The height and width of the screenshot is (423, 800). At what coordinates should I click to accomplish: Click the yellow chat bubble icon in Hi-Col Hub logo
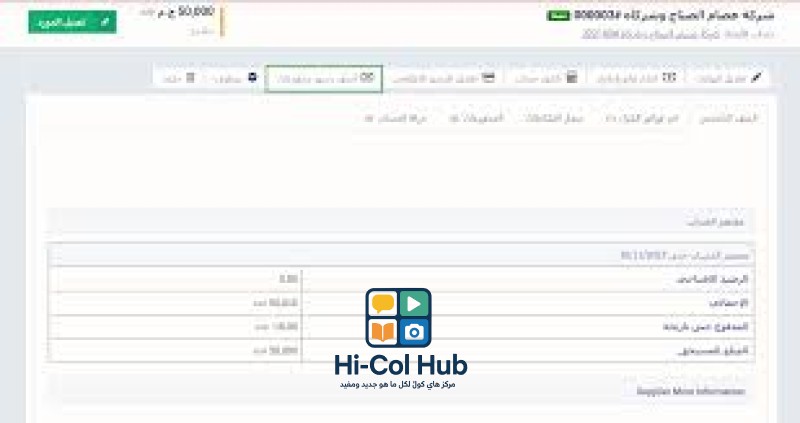[x=382, y=303]
